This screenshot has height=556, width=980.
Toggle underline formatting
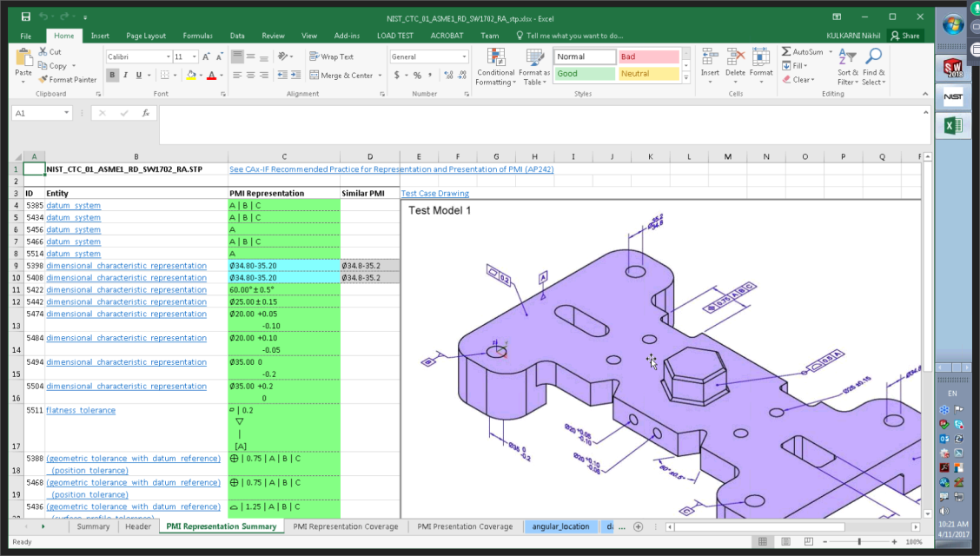[141, 76]
